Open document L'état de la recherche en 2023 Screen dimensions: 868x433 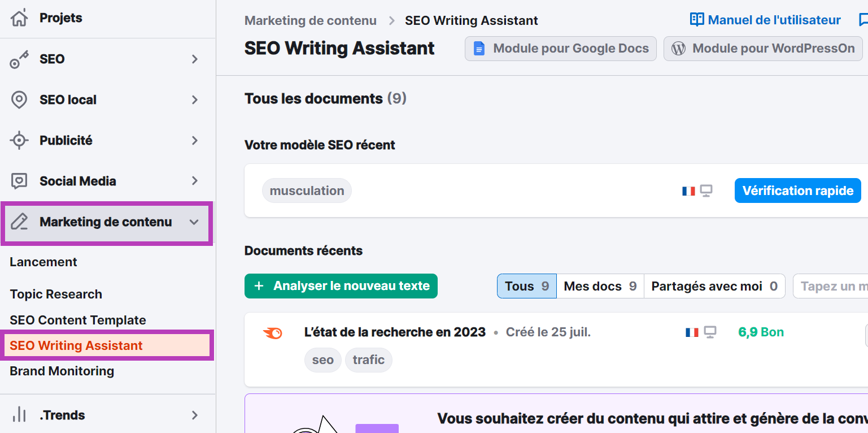click(x=395, y=332)
